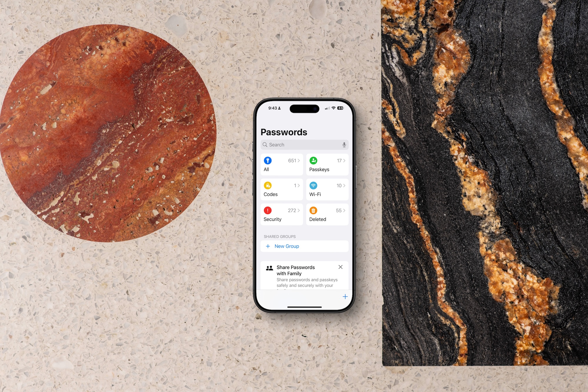Tap the Search bar
The image size is (588, 392).
pyautogui.click(x=303, y=144)
